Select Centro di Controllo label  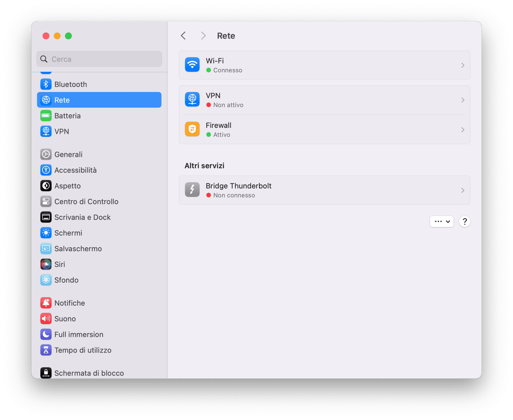pos(86,201)
